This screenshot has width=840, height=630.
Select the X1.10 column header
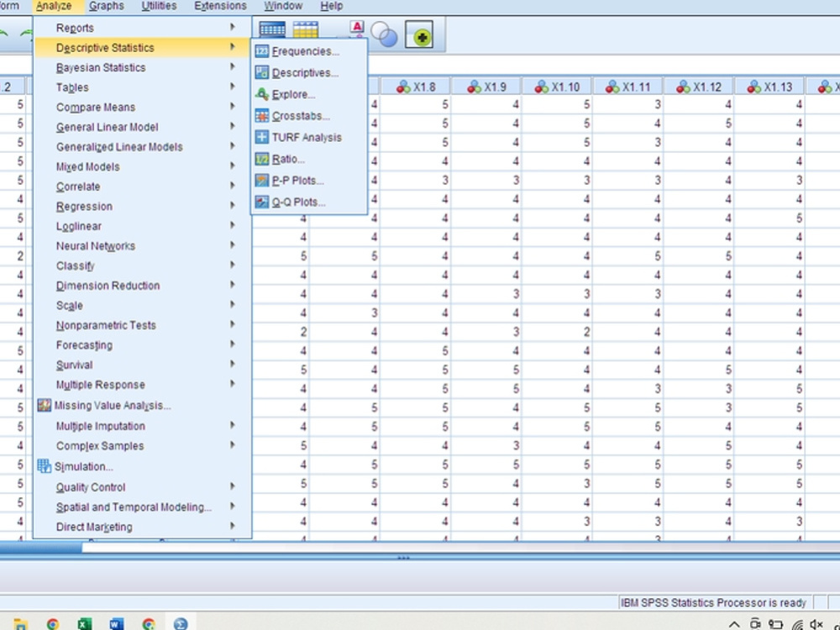pos(557,85)
